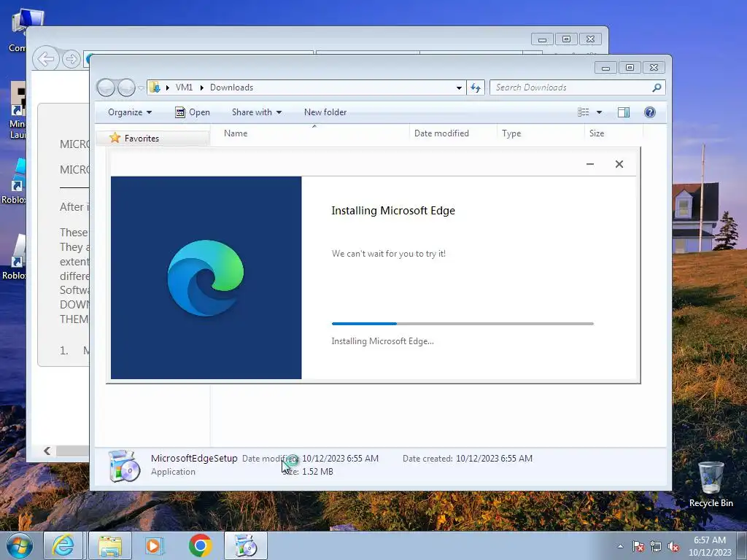The image size is (747, 560).
Task: Open the Action Center flag icon
Action: click(x=638, y=546)
